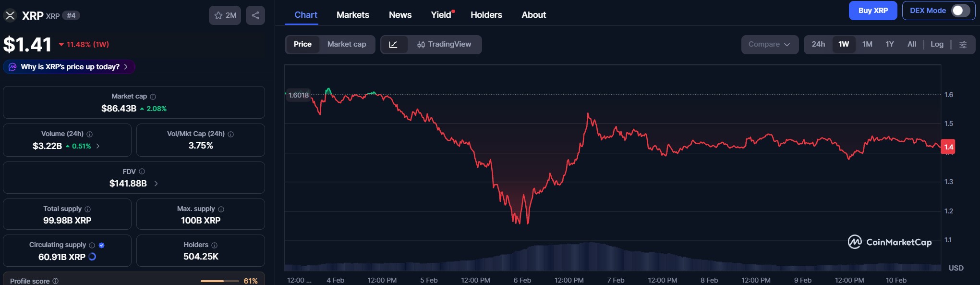Click the XRP coin logo icon

click(x=10, y=15)
